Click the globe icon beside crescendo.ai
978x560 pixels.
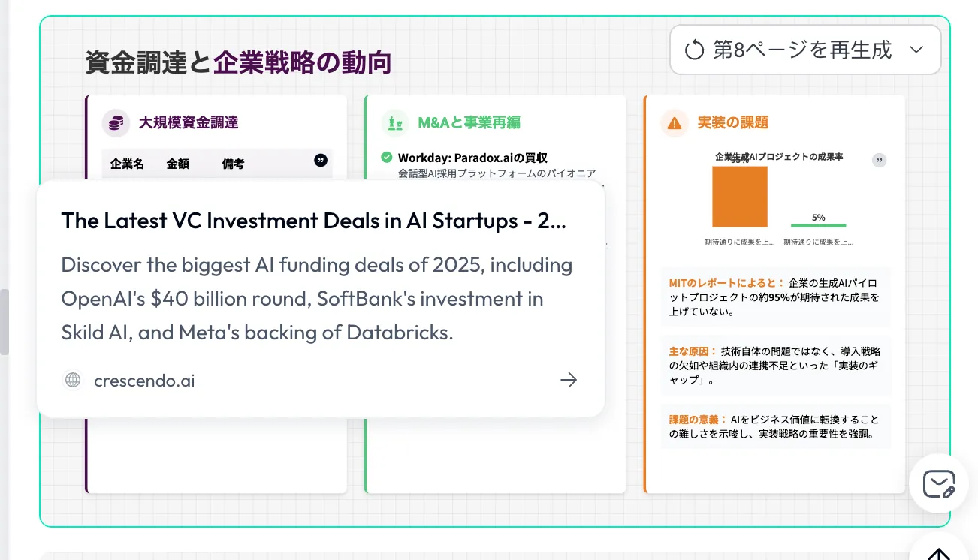73,380
